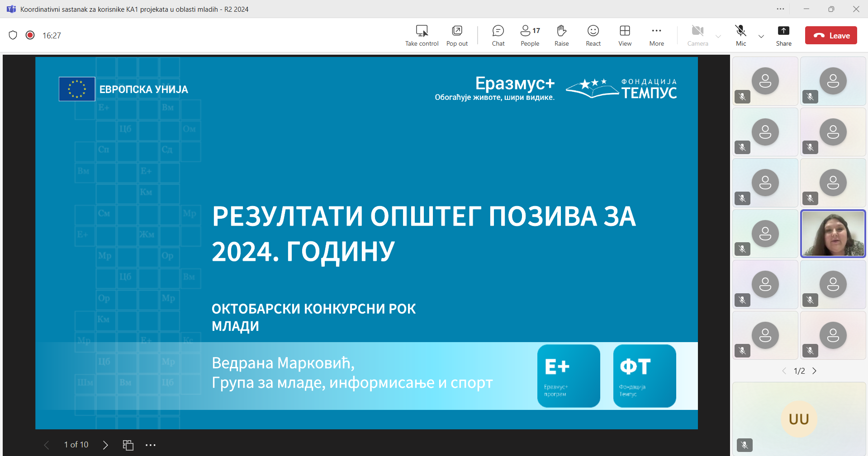
Task: Open the React emoji picker
Action: 593,35
